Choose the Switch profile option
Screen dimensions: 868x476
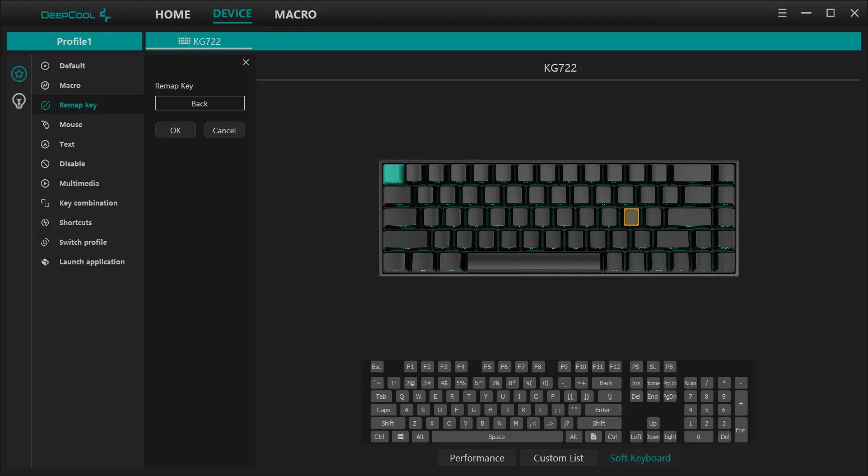tap(83, 242)
